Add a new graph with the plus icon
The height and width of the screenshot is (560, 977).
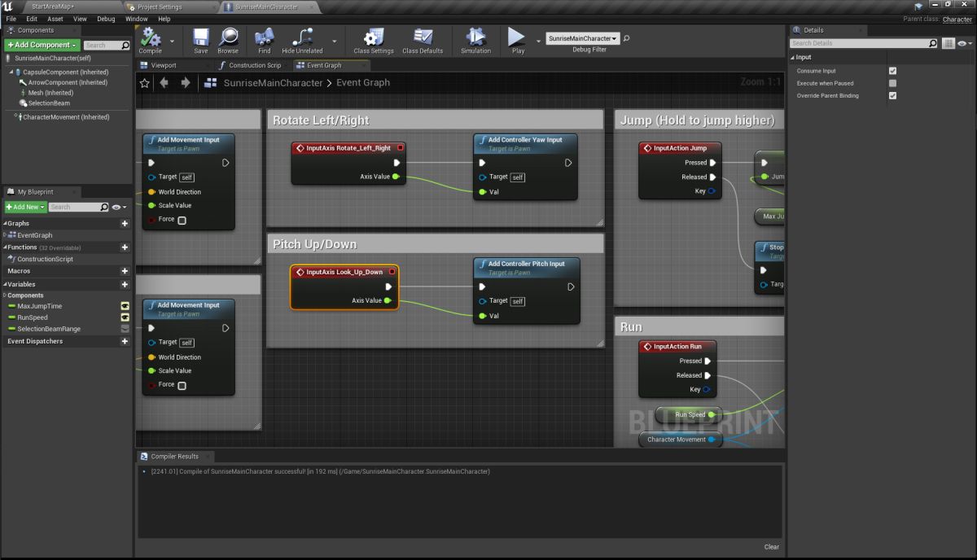coord(125,223)
